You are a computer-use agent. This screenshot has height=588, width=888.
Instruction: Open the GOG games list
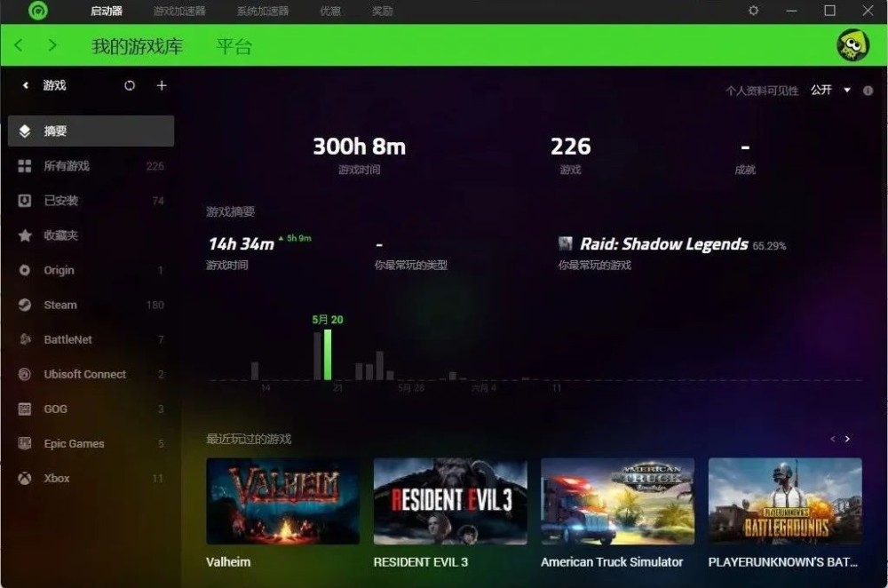[53, 409]
